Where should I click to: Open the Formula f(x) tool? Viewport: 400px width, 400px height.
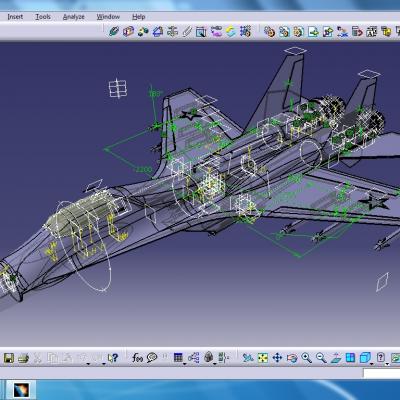click(x=137, y=358)
